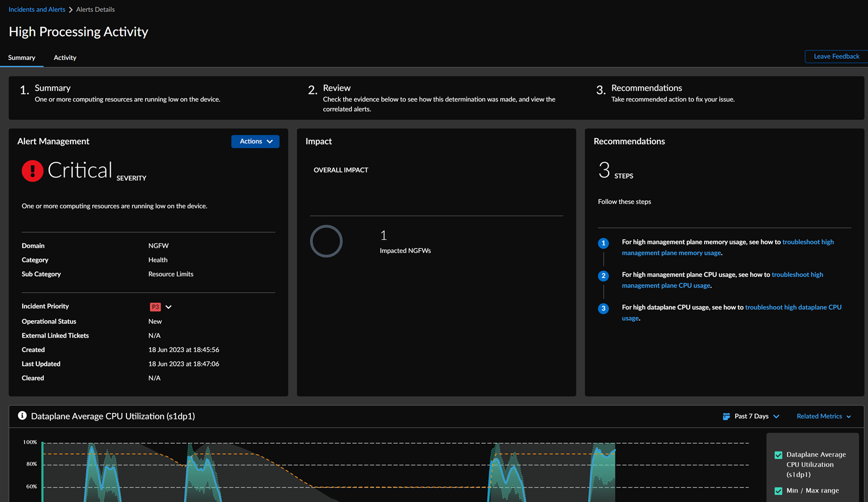Expand the Incident Priority P3 dropdown
The width and height of the screenshot is (868, 502).
168,307
